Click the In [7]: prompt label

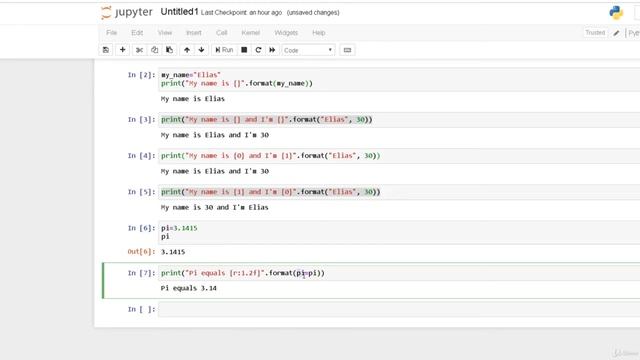tap(141, 273)
